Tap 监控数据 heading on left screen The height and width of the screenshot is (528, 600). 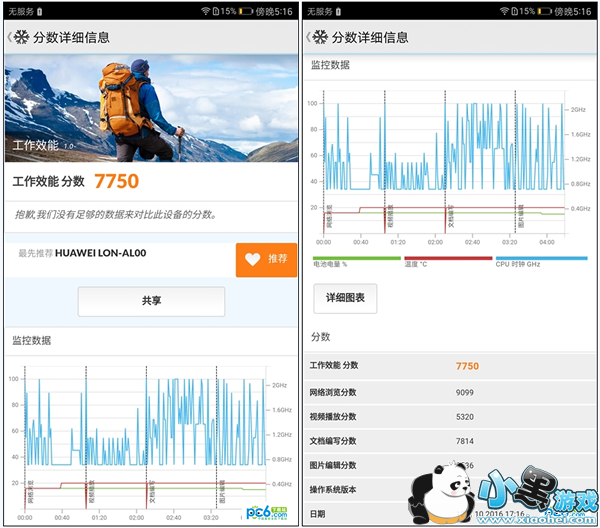coord(31,340)
